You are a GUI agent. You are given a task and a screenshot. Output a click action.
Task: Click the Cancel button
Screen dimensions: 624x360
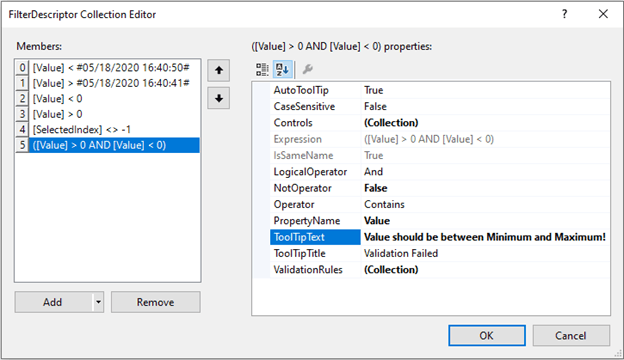click(x=571, y=336)
